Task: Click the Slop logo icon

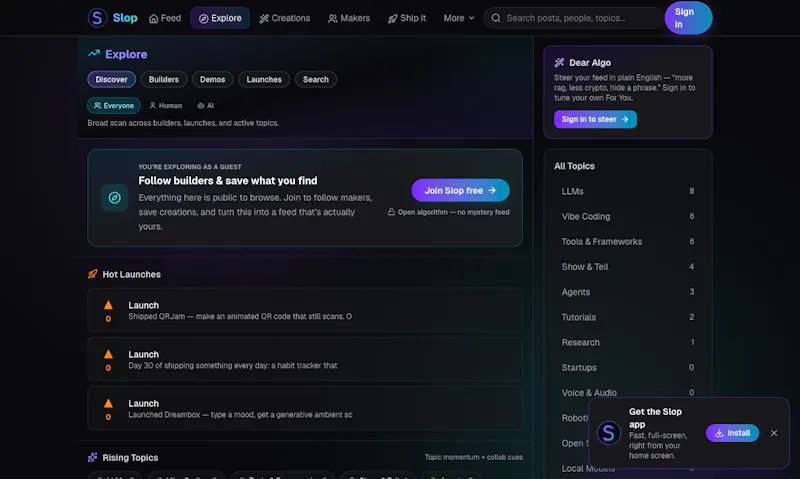Action: [x=97, y=18]
